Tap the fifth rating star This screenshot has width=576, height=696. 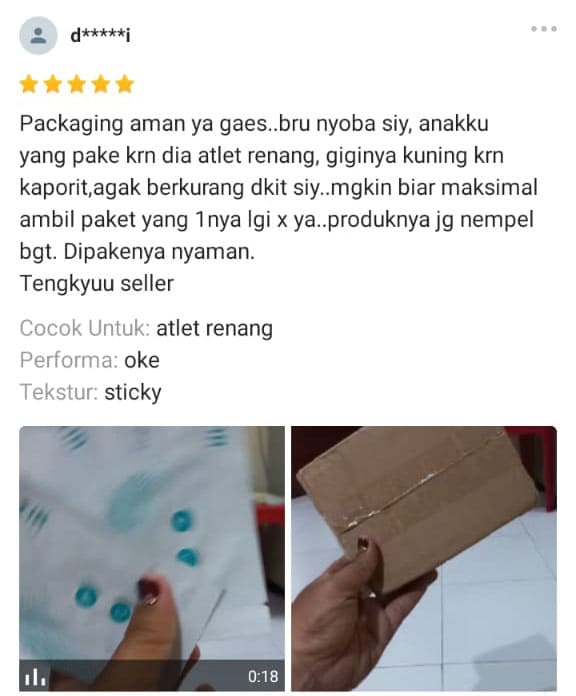pyautogui.click(x=125, y=84)
